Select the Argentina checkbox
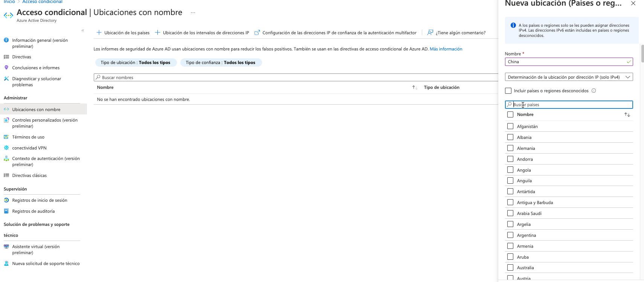The width and height of the screenshot is (644, 282). (x=510, y=235)
